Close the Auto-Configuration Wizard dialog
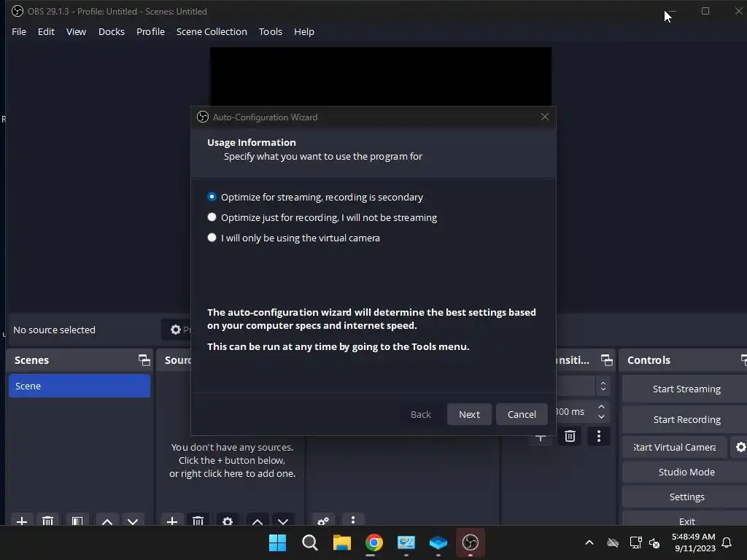This screenshot has height=560, width=747. [x=544, y=117]
